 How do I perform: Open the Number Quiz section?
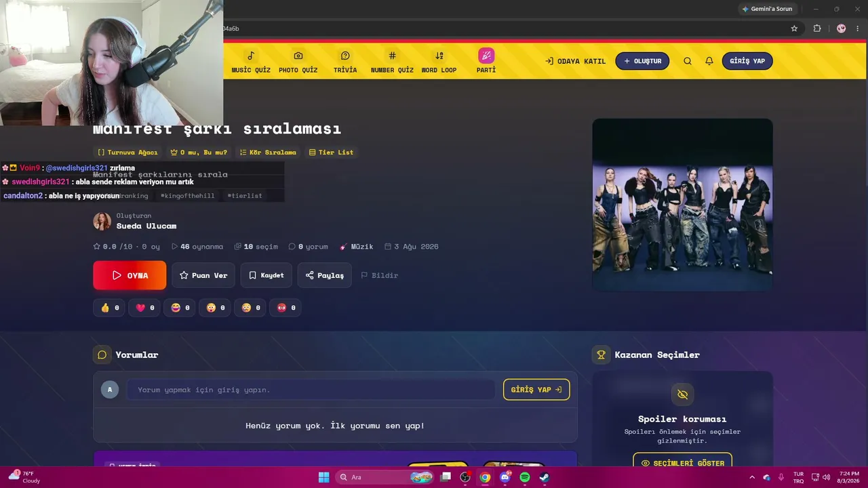click(x=392, y=62)
